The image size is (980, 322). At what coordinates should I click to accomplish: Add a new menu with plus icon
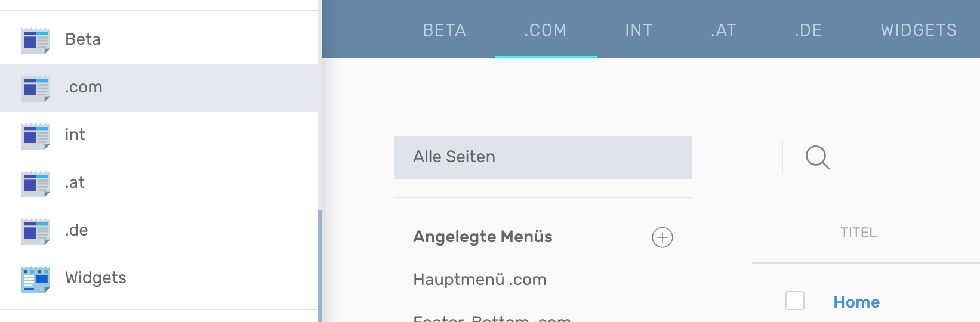click(662, 237)
